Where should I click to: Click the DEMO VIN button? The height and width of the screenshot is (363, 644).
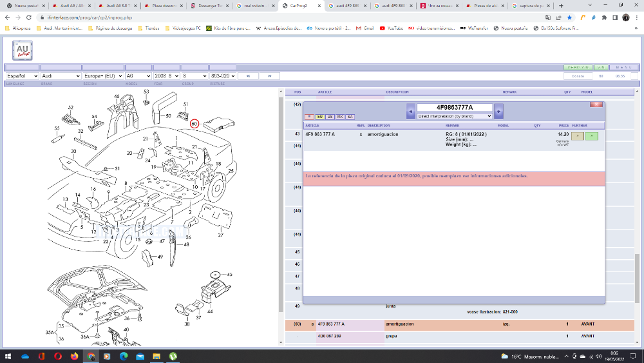578,68
